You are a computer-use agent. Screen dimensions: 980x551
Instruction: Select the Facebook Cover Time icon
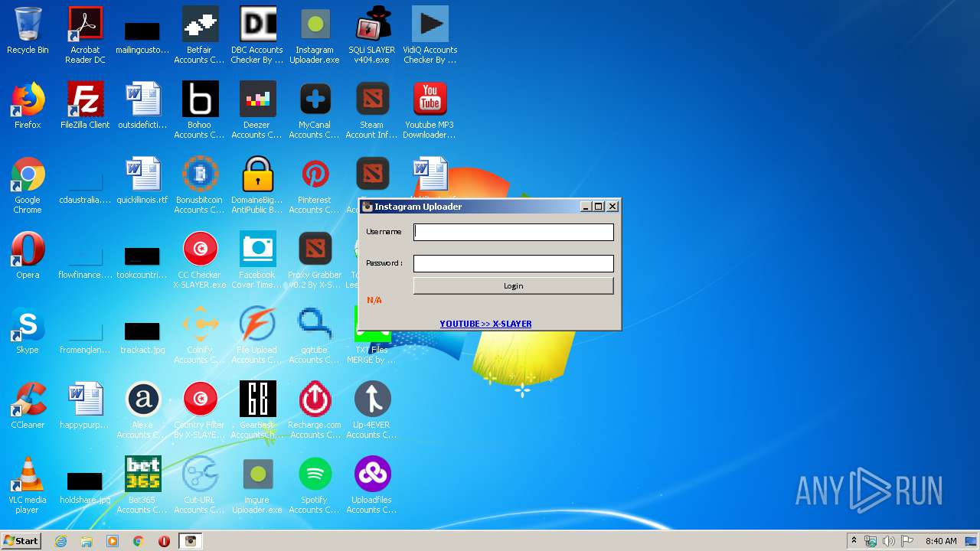click(257, 259)
